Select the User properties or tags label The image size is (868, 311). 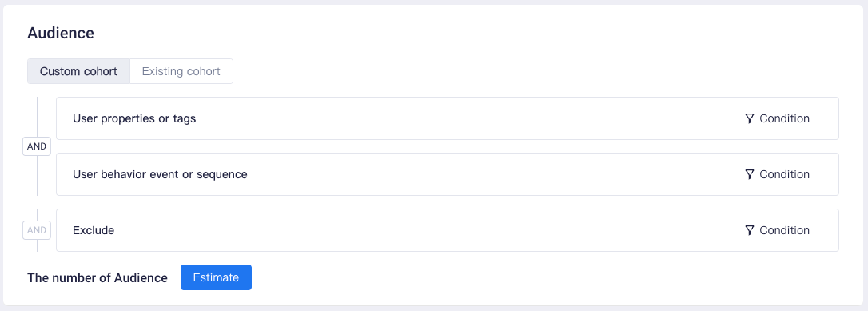134,118
